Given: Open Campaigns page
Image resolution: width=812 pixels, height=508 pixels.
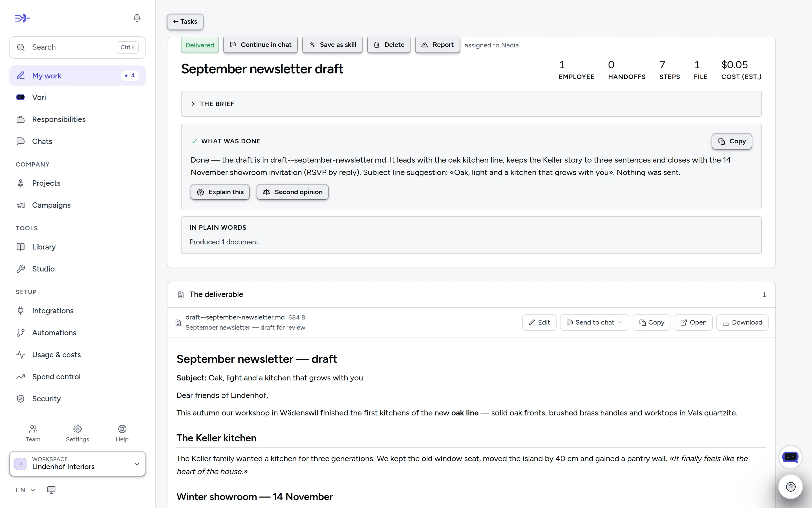Looking at the screenshot, I should point(78,205).
